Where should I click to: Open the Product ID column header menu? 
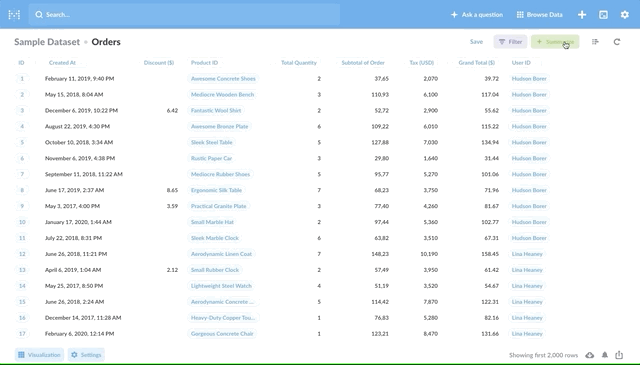click(204, 62)
